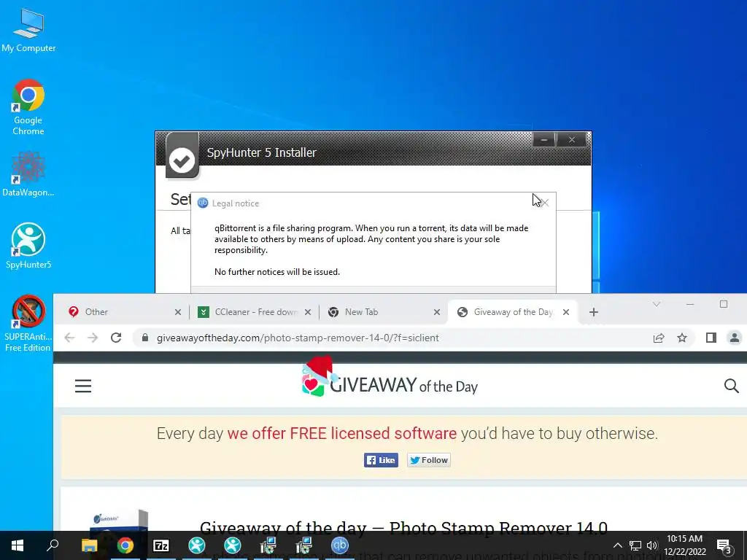
Task: Open Windows taskbar search
Action: 53,545
